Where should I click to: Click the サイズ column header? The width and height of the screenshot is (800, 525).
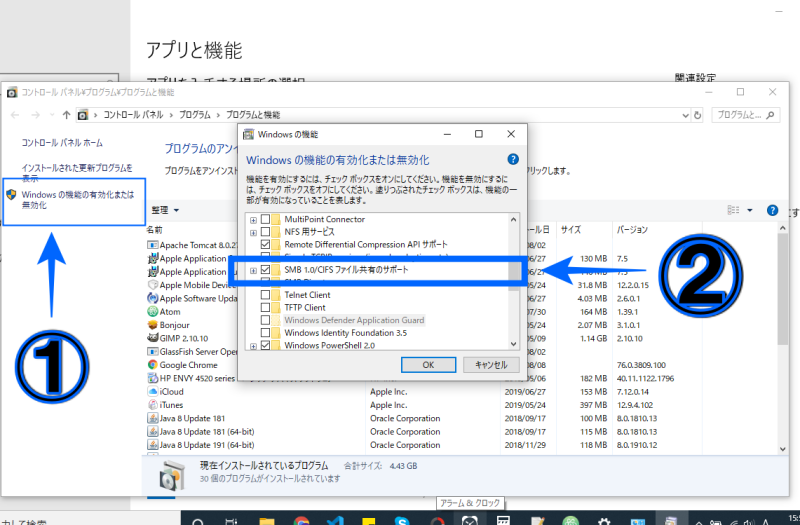click(570, 229)
